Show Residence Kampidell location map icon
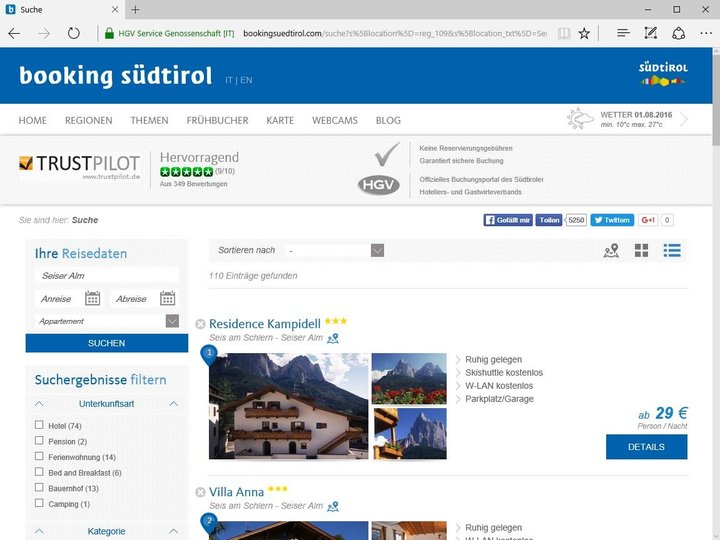 click(x=333, y=338)
